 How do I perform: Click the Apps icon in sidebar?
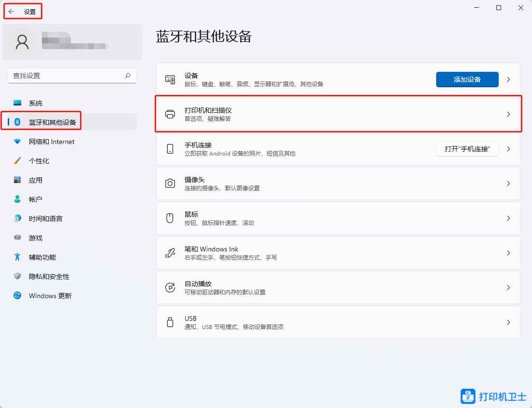[17, 180]
